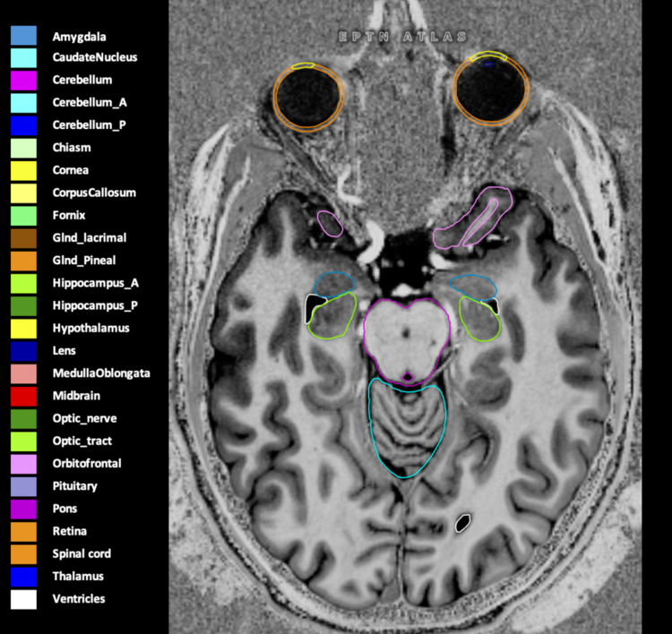The height and width of the screenshot is (634, 672).
Task: Select the red Midbrain swatch
Action: click(x=23, y=396)
